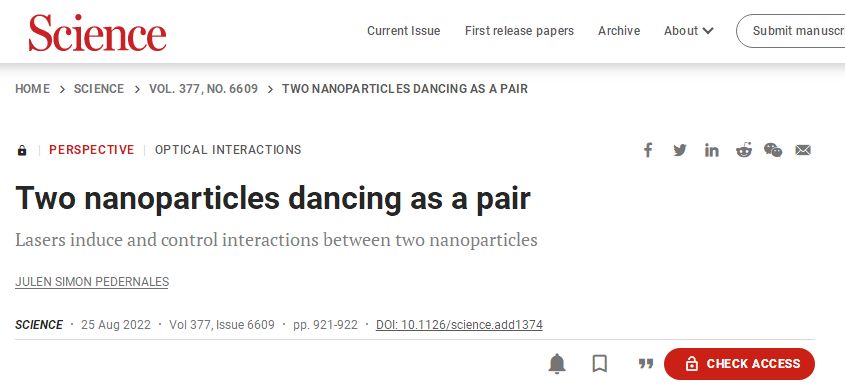Share article on Reddit
Viewport: 845px width, 387px height.
pos(744,150)
